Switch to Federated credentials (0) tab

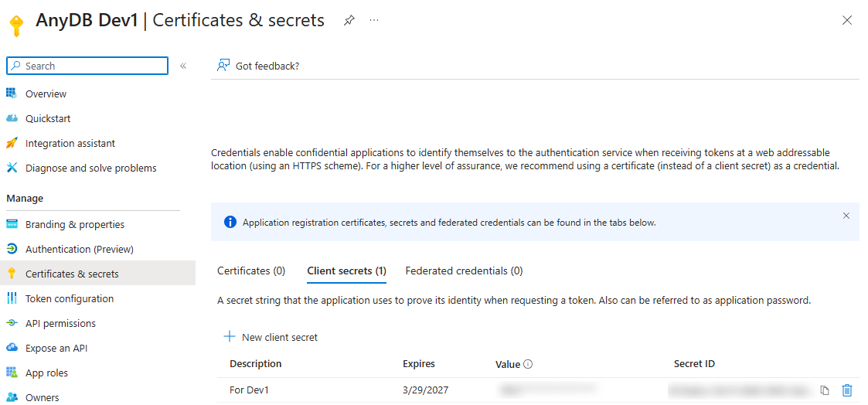[464, 271]
